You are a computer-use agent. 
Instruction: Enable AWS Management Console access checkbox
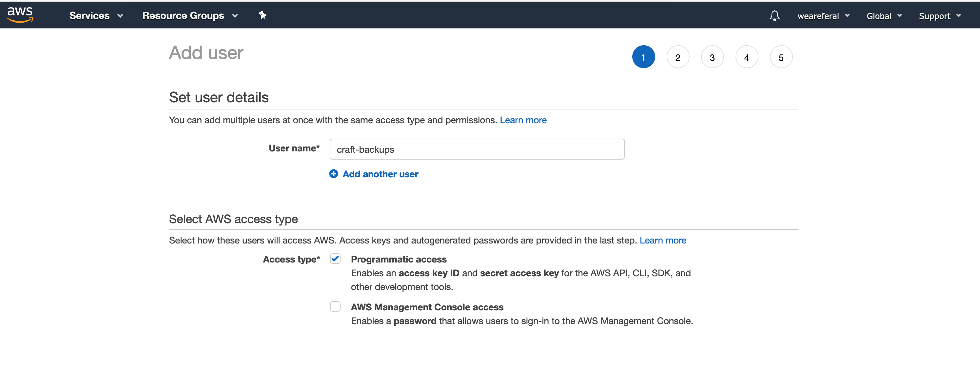click(335, 307)
